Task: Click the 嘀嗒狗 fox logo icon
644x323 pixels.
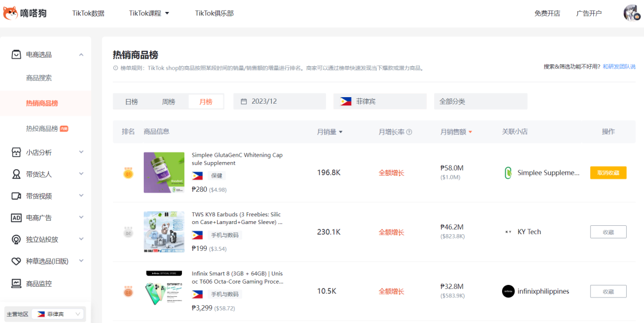Action: 11,13
